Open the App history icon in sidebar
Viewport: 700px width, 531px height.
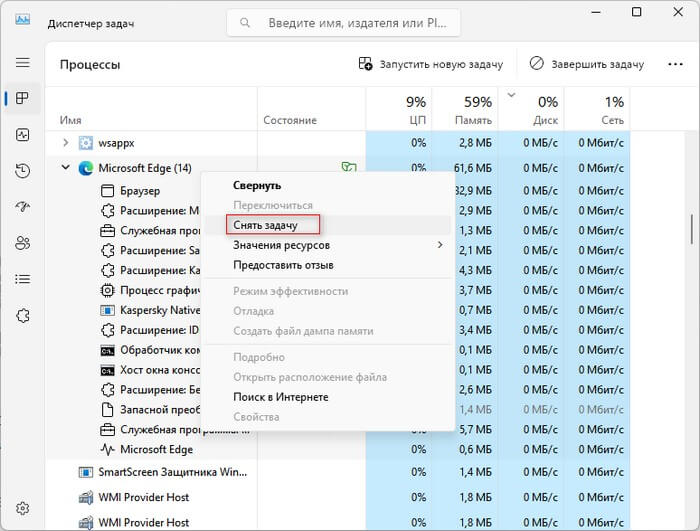[x=22, y=171]
